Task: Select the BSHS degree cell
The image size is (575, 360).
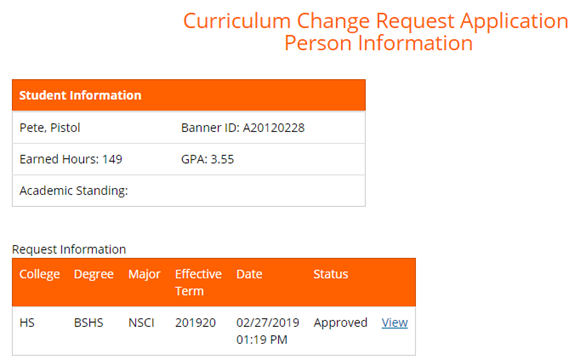Action: coord(89,323)
